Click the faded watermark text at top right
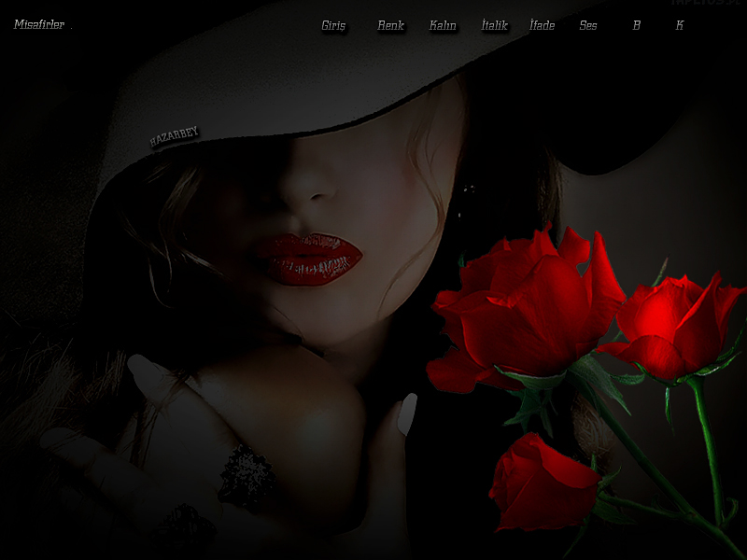This screenshot has height=560, width=747. 705,4
